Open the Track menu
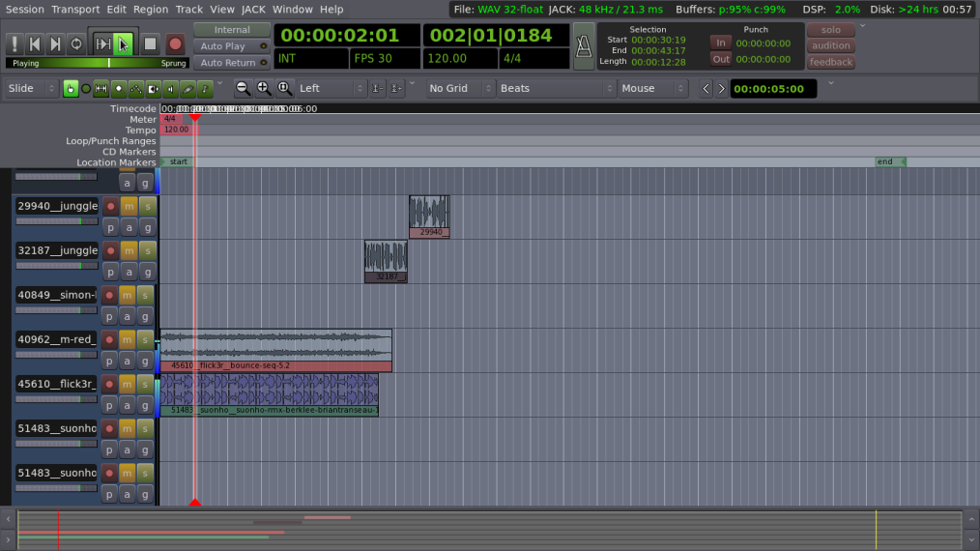 coord(188,10)
